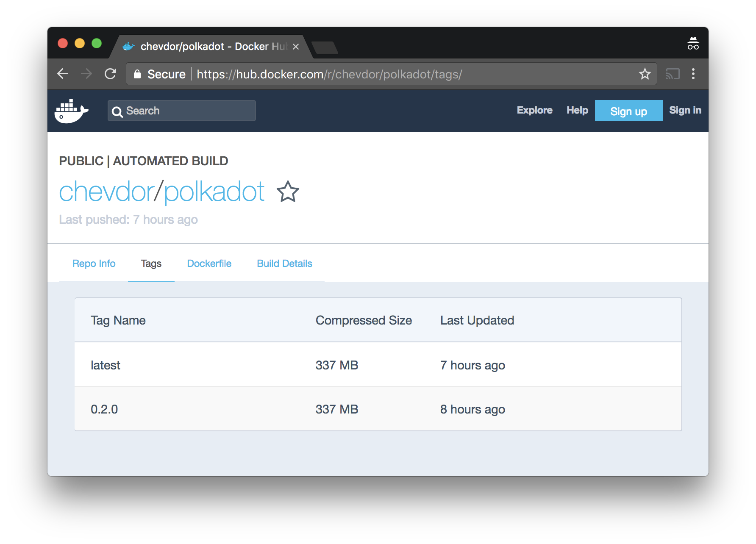
Task: Click 'Last Updated' column header
Action: coord(477,320)
